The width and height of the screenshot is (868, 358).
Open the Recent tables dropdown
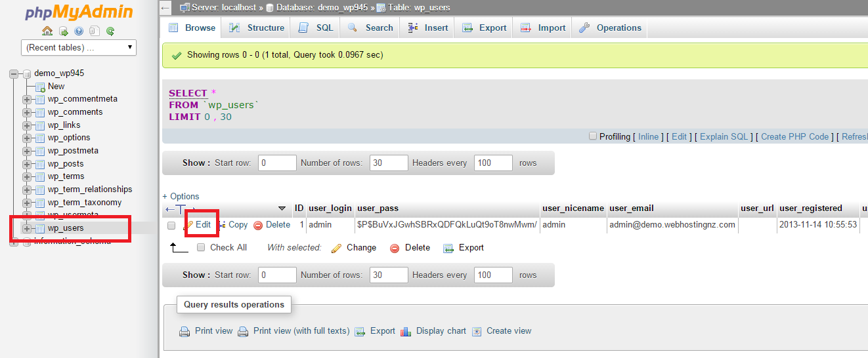click(79, 47)
